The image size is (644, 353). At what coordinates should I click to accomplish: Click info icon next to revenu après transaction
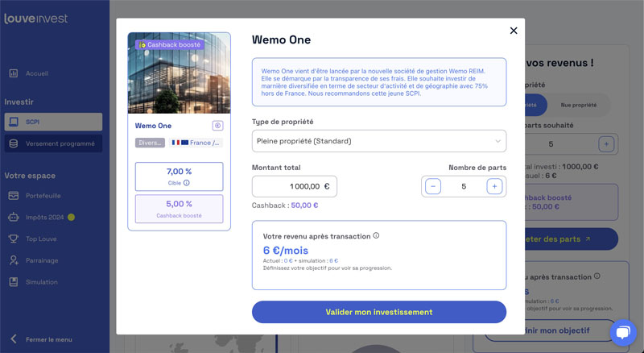click(x=376, y=236)
